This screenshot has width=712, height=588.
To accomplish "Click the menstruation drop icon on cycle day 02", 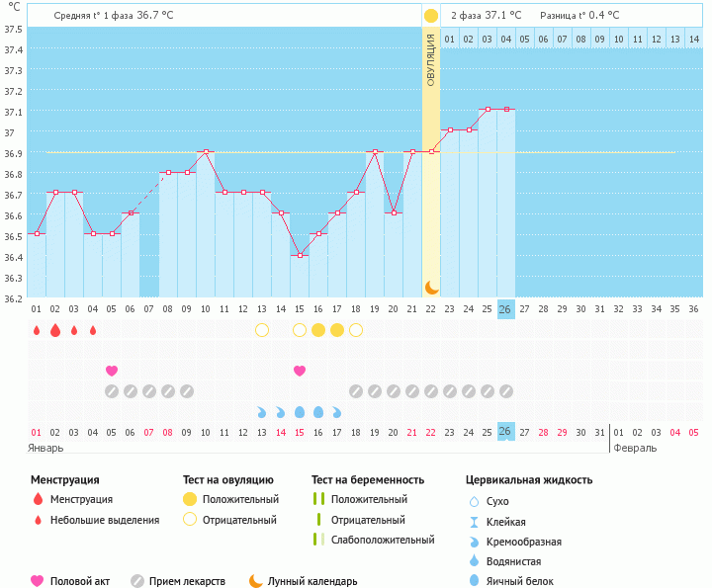I will point(55,330).
